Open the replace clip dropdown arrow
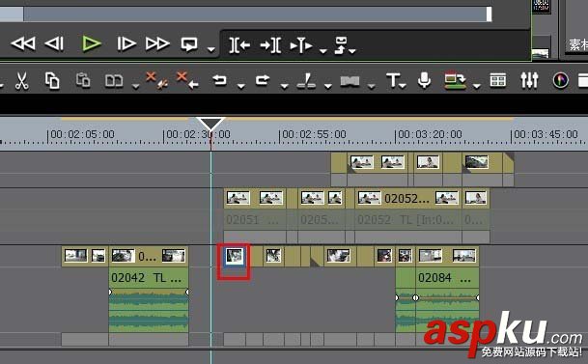588x364 pixels. tap(136, 86)
